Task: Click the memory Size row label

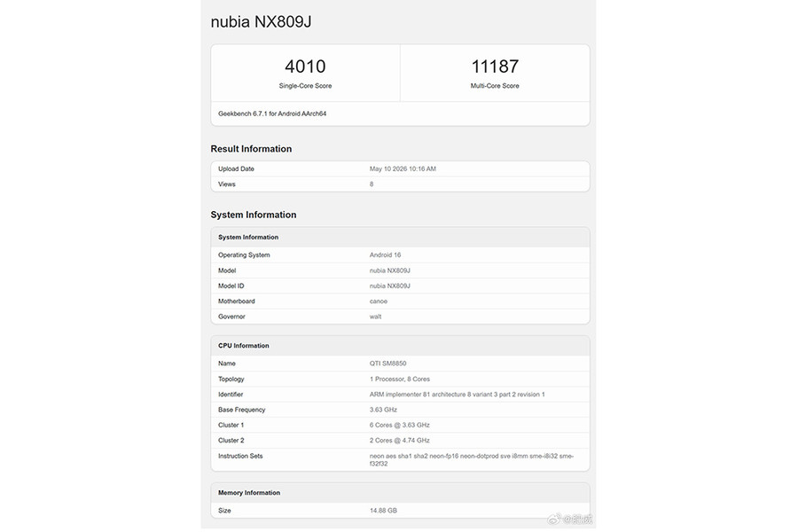Action: click(224, 510)
